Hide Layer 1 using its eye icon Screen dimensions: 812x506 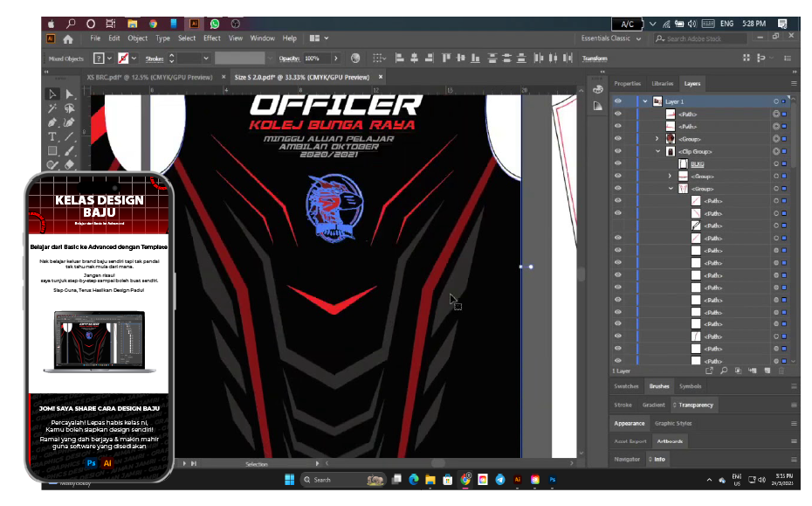(x=618, y=101)
